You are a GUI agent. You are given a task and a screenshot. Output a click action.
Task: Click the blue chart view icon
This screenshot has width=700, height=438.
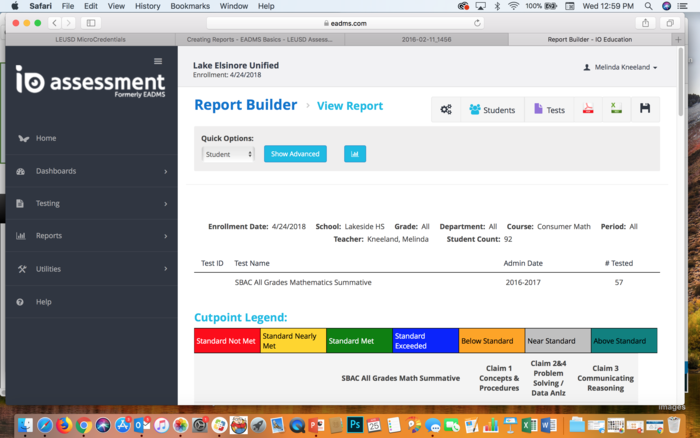[355, 154]
